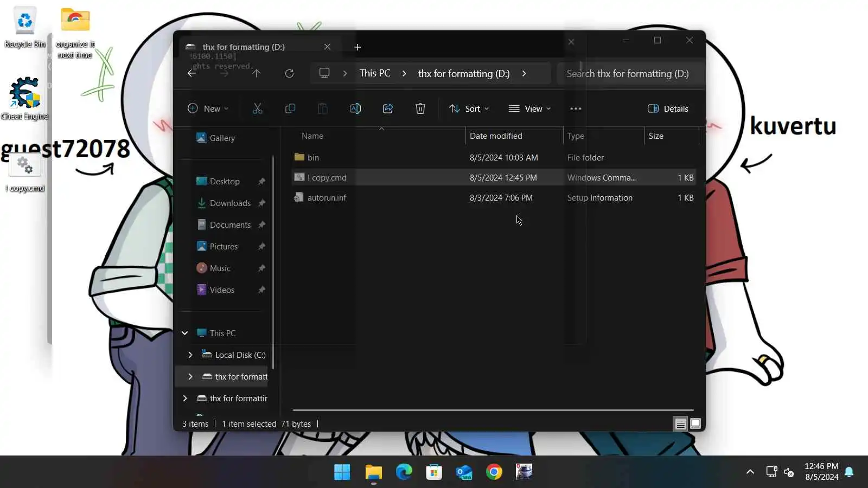868x488 pixels.
Task: Open Outlook from the taskbar
Action: click(464, 472)
